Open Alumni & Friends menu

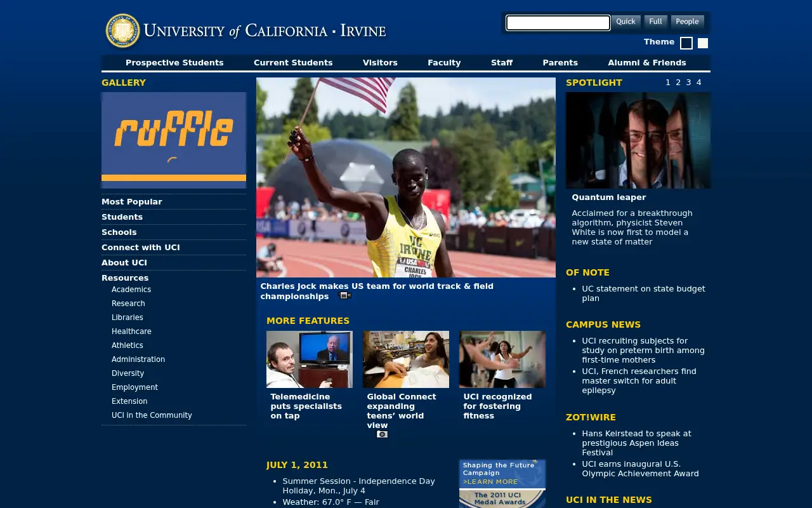pyautogui.click(x=647, y=63)
